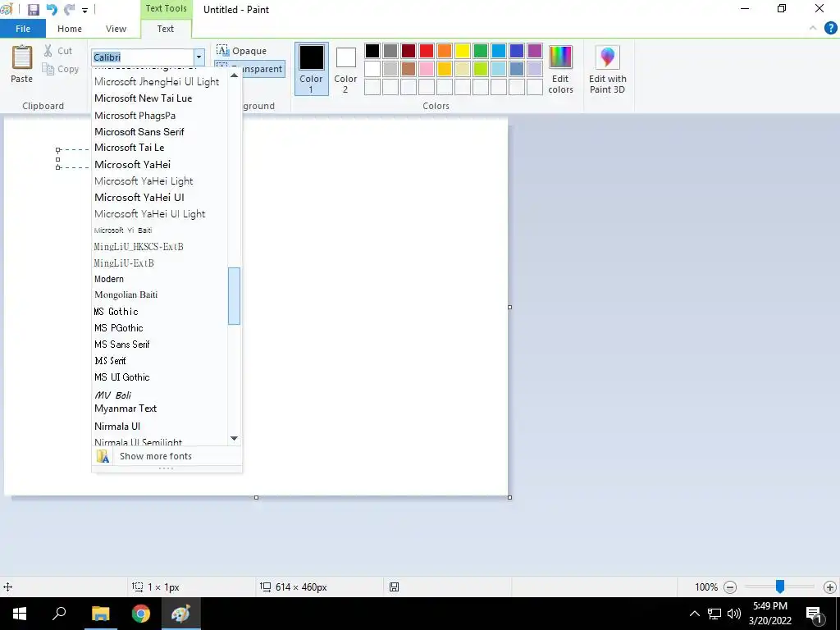Click the zoom slider handle
Image resolution: width=840 pixels, height=630 pixels.
(780, 587)
